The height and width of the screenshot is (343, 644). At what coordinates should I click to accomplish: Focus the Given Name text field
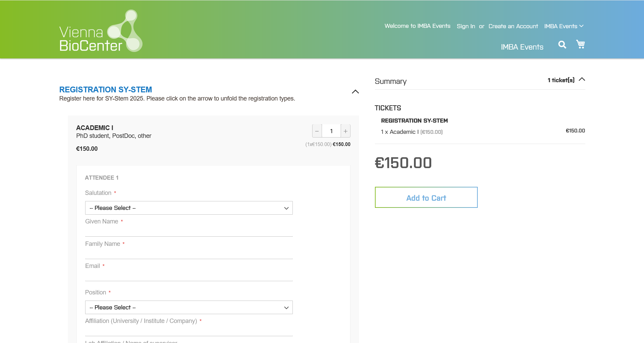189,231
